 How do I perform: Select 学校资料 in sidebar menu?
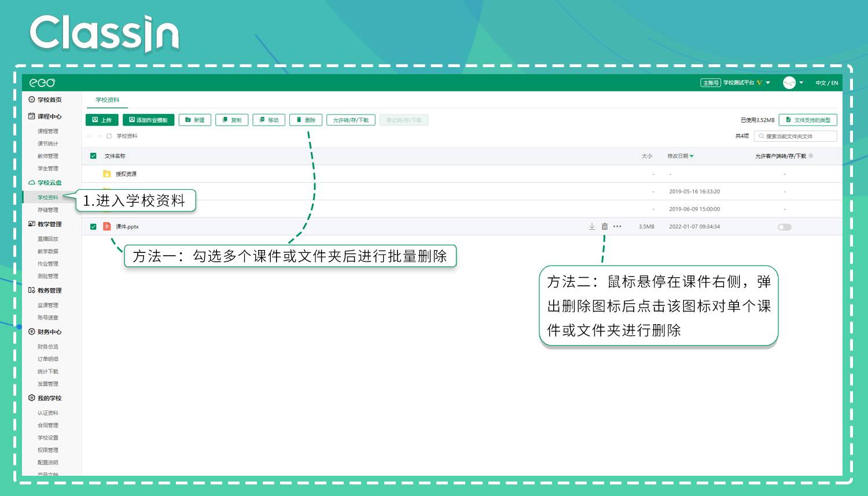click(x=48, y=197)
